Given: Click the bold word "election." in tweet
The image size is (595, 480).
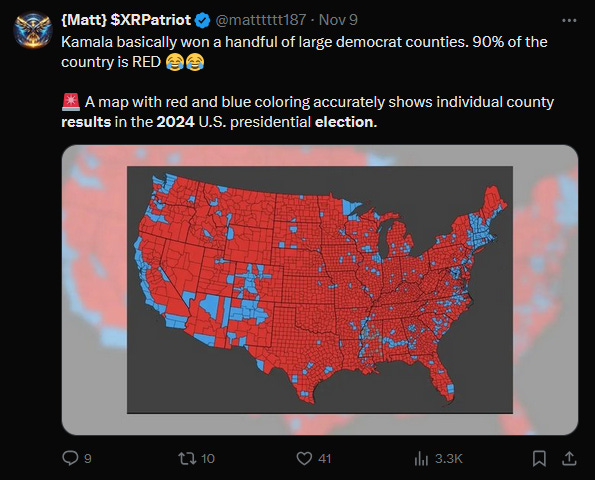Looking at the screenshot, I should [x=346, y=122].
